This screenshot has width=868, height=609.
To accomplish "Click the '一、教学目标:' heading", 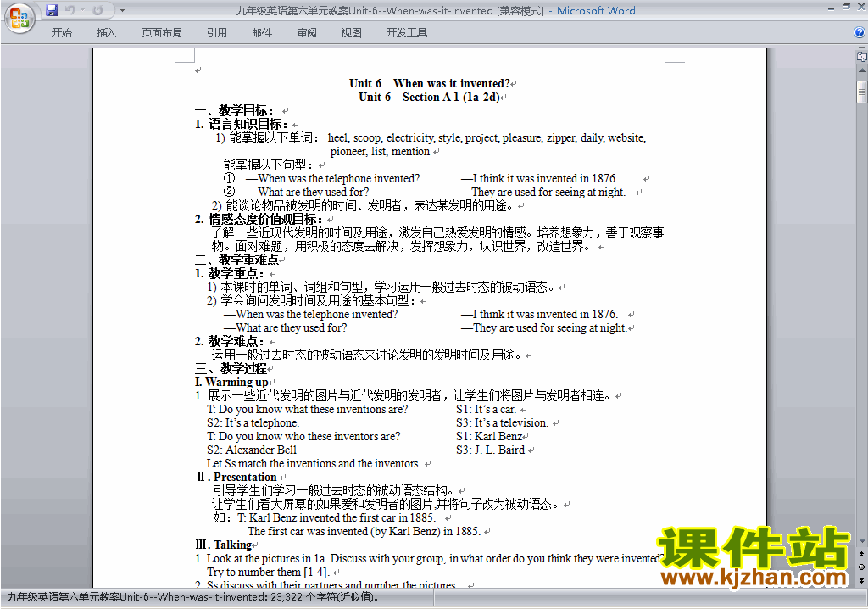I will 234,110.
